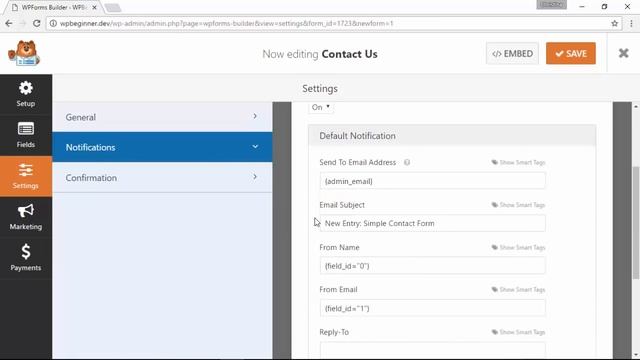640x360 pixels.
Task: Open the Setup gear panel
Action: 26,95
